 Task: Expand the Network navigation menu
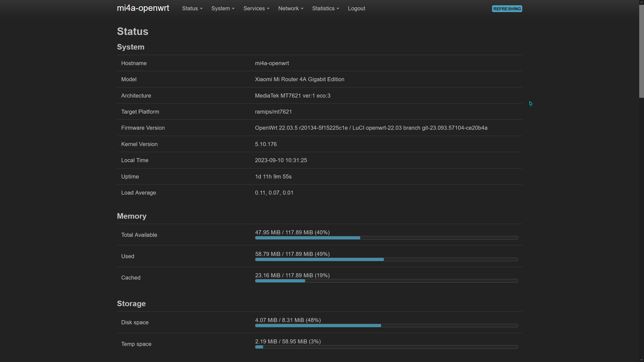tap(291, 9)
